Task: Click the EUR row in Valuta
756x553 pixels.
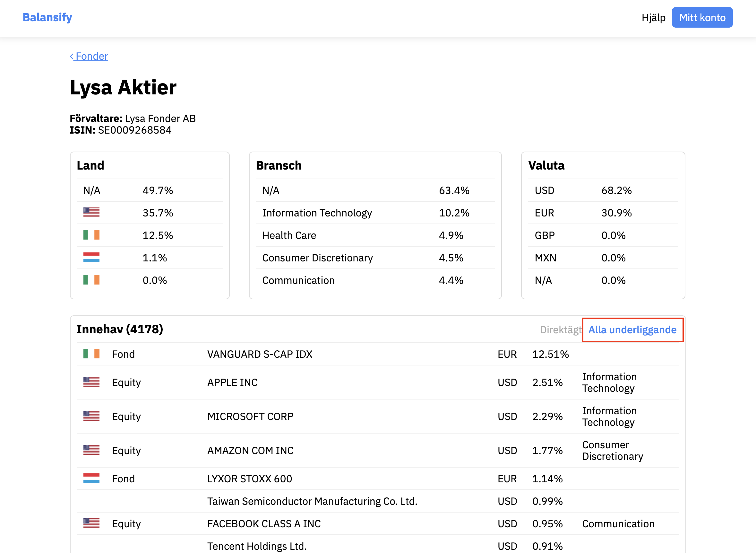Action: (544, 213)
